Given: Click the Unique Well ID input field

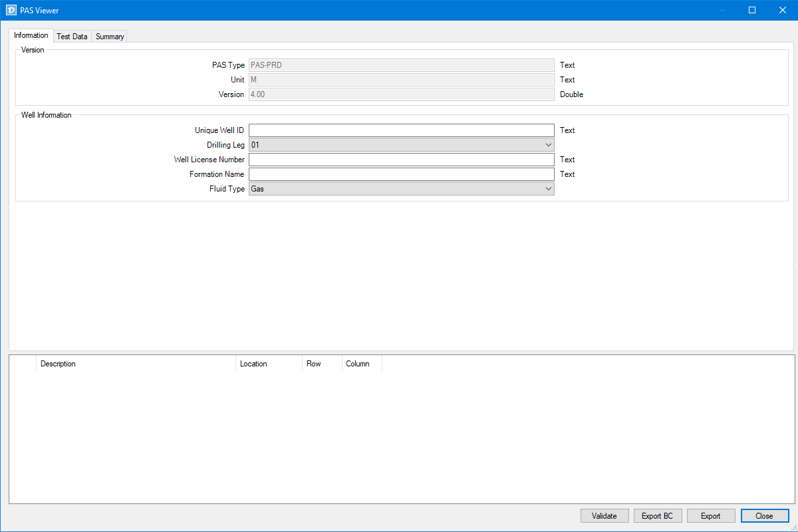Looking at the screenshot, I should pyautogui.click(x=401, y=130).
